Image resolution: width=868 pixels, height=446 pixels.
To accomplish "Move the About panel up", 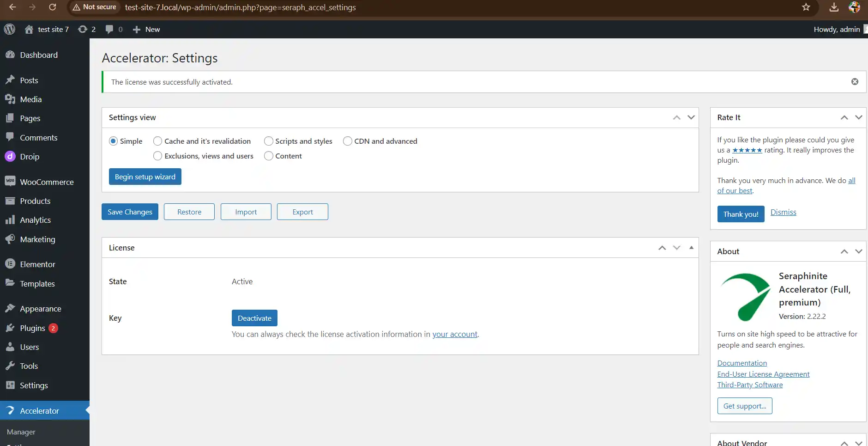I will pyautogui.click(x=844, y=251).
